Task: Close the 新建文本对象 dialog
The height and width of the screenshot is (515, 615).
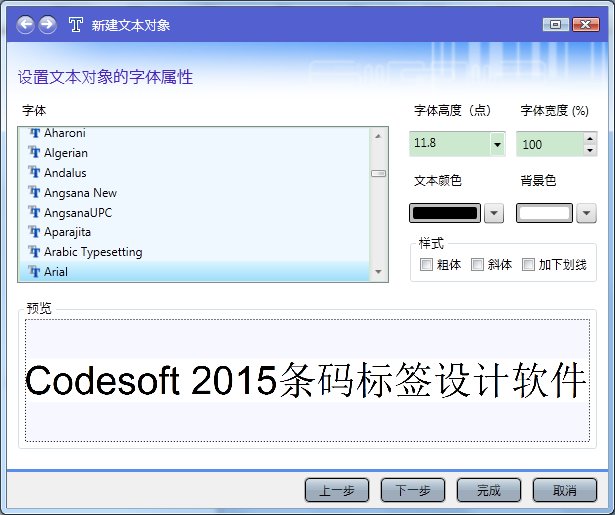Action: coord(586,25)
